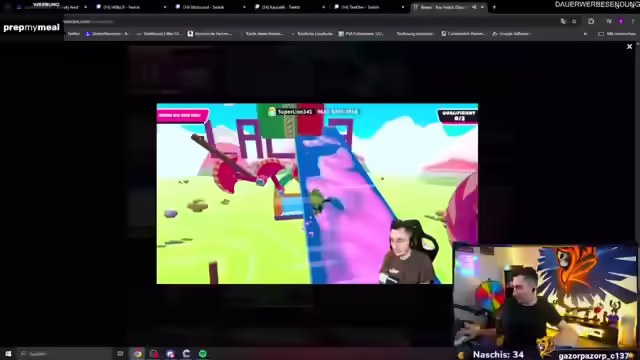
Task: Open the purple profile avatar menu
Action: pyautogui.click(x=621, y=21)
